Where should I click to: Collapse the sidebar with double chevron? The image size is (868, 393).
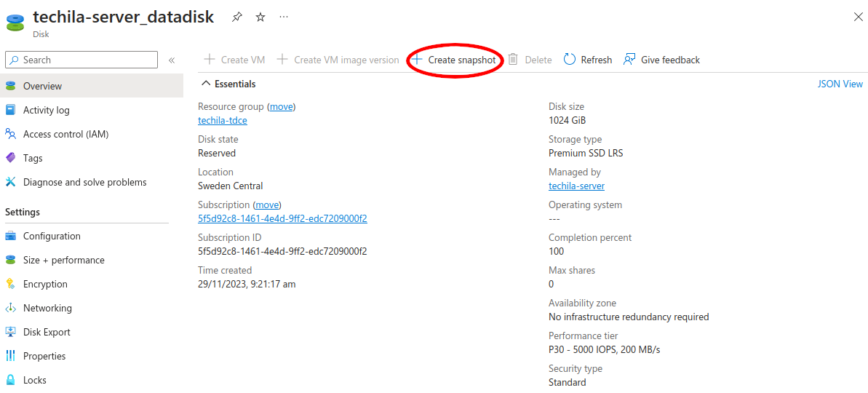coord(172,60)
